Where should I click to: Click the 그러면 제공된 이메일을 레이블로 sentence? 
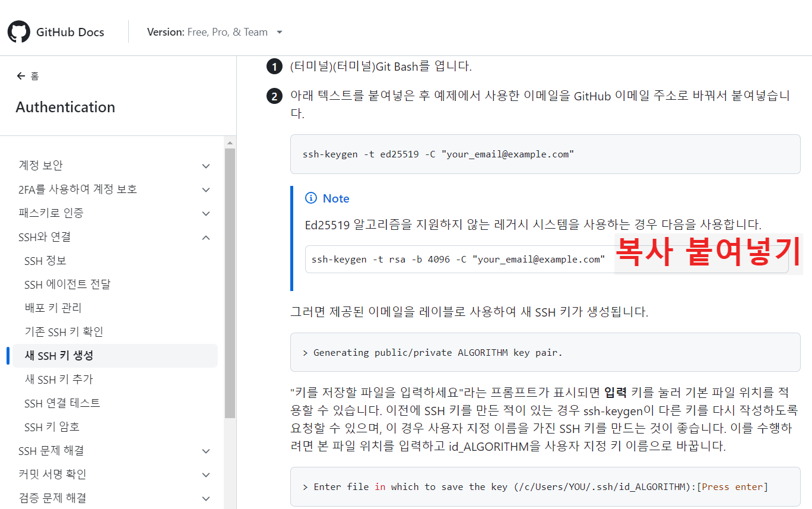[469, 312]
